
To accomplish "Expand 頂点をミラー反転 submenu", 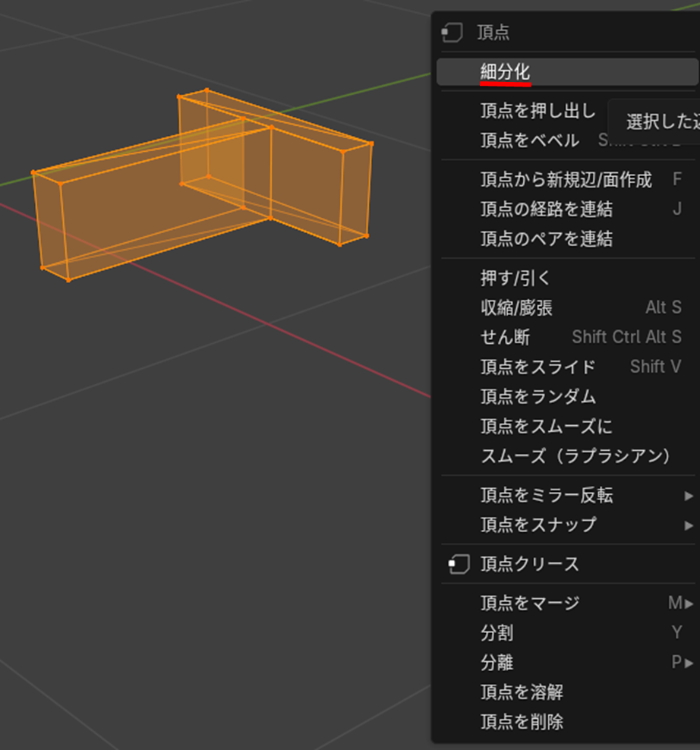I will (567, 495).
